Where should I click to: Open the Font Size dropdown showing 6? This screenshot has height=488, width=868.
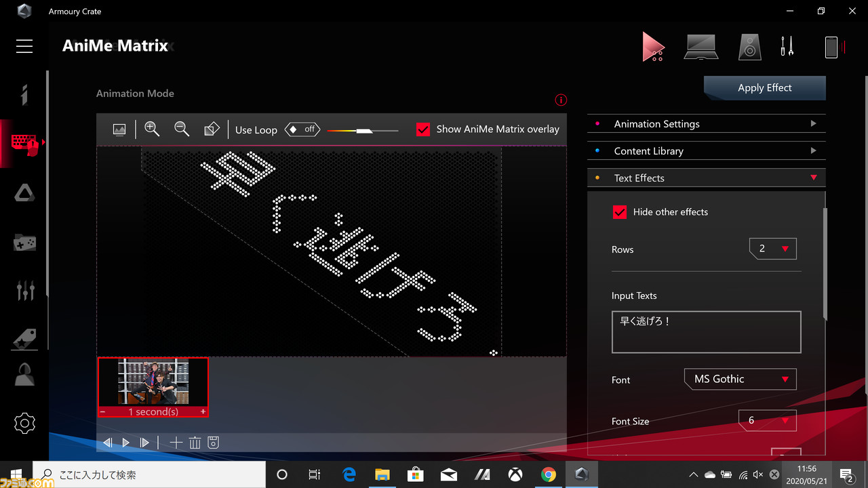[x=768, y=421]
